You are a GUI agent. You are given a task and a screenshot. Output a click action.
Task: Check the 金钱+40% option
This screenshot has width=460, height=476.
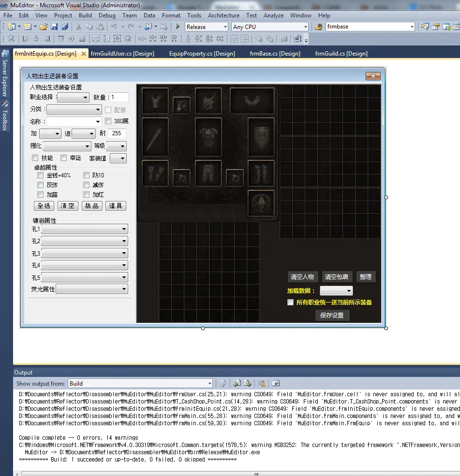click(41, 175)
